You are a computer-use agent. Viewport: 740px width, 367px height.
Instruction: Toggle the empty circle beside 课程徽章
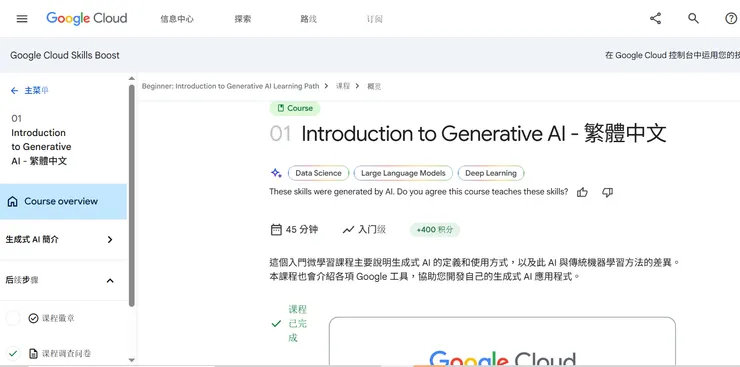pyautogui.click(x=13, y=318)
